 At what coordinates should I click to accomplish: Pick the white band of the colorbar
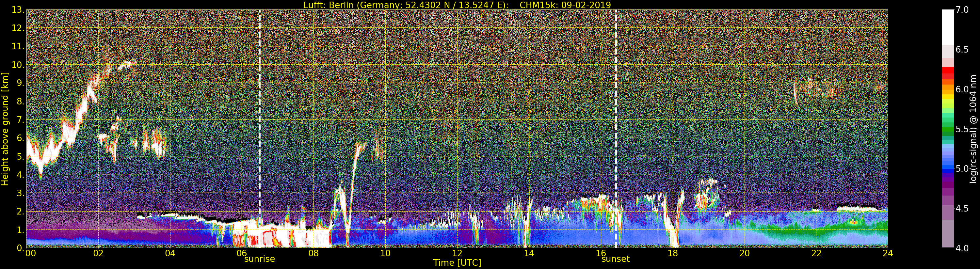pyautogui.click(x=948, y=27)
